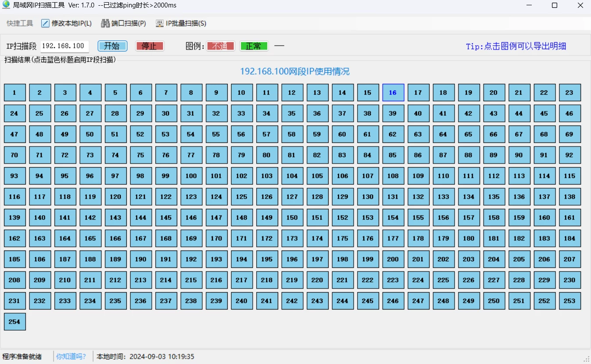The image size is (591, 364).
Task: Click the green 正常 legend swatch
Action: (x=254, y=46)
